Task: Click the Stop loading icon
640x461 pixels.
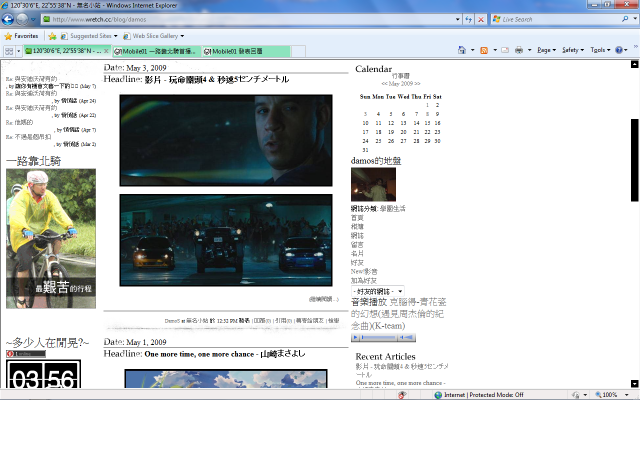Action: (481, 19)
